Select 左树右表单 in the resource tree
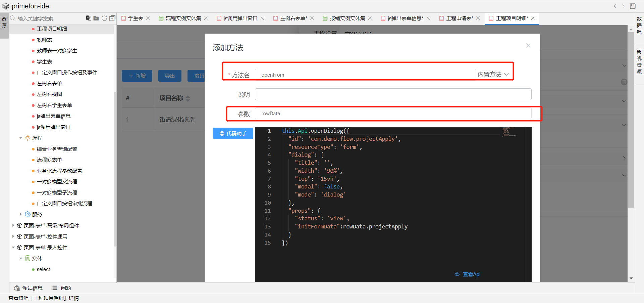This screenshot has width=644, height=303. (49, 83)
